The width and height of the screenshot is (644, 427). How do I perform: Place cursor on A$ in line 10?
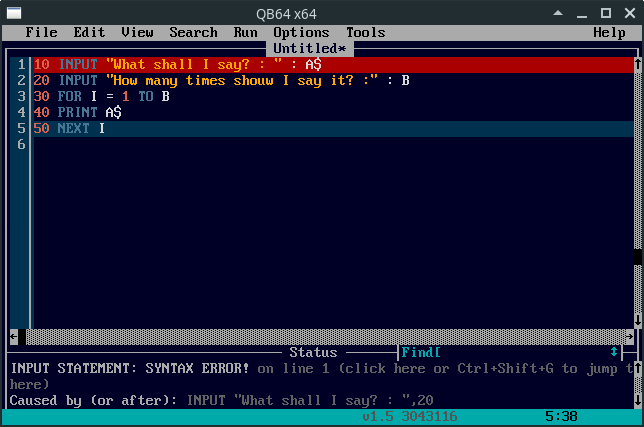click(x=313, y=64)
